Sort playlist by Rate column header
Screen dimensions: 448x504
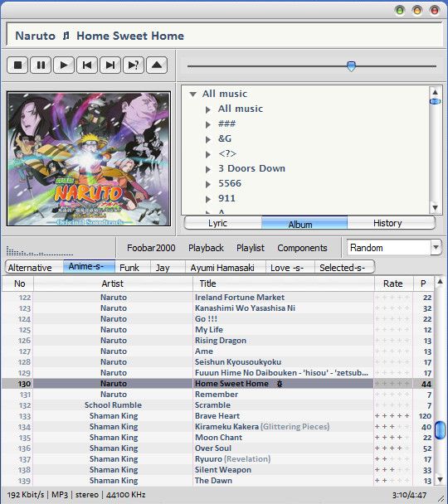click(393, 283)
